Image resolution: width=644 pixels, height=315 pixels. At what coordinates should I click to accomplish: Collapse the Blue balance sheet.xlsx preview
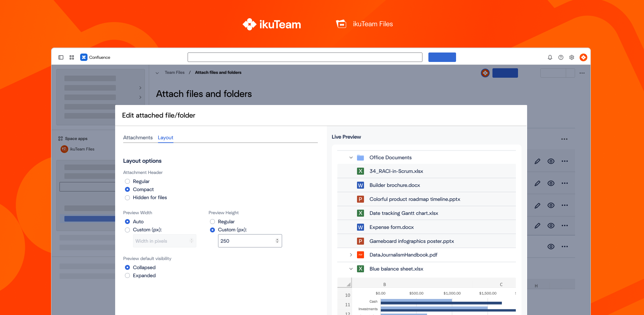[x=351, y=269]
